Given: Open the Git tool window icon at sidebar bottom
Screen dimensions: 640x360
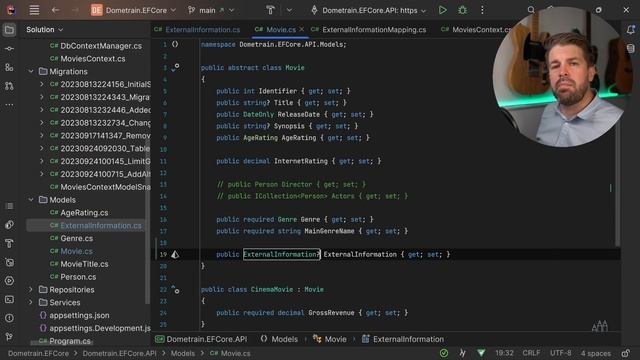Looking at the screenshot, I should click(9, 337).
